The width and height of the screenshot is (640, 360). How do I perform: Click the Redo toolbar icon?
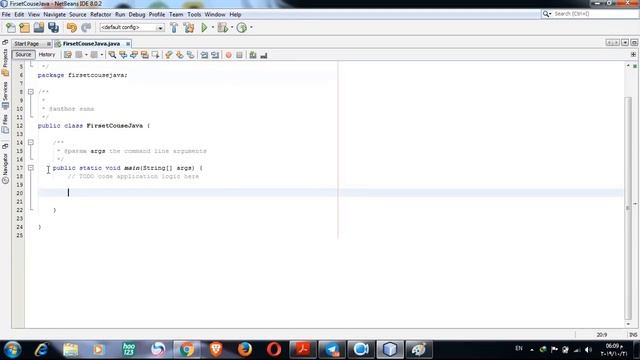(x=86, y=27)
